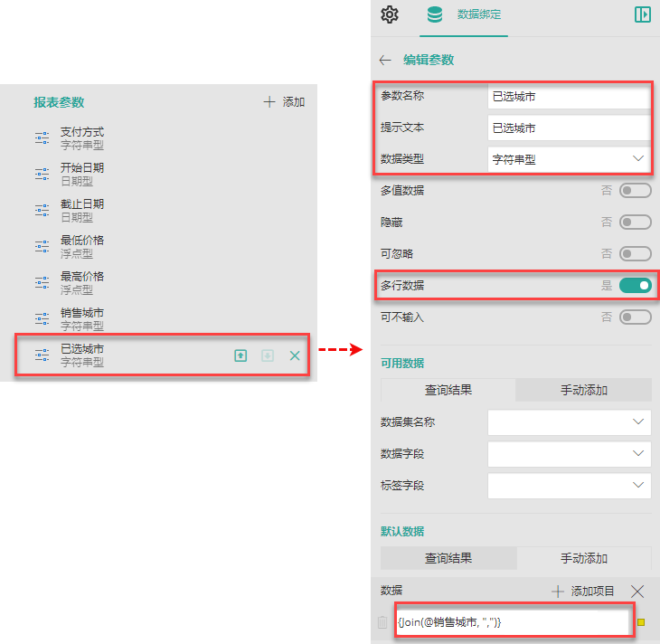Click the data binding database icon
660x644 pixels.
pyautogui.click(x=434, y=14)
